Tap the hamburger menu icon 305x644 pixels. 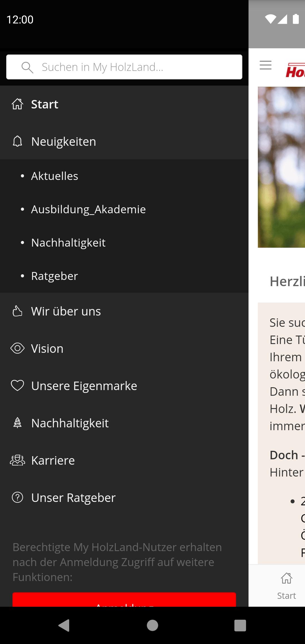click(x=265, y=65)
